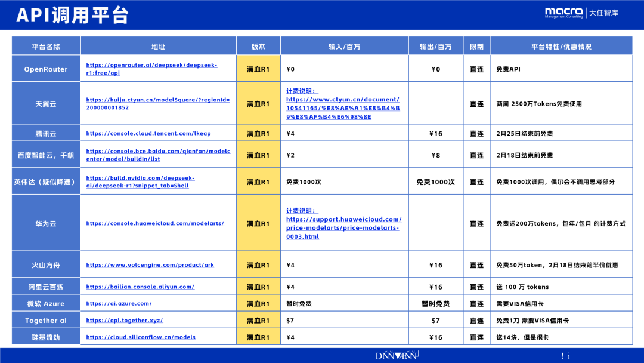Image resolution: width=644 pixels, height=363 pixels.
Task: Click the 直连 cell in the 天翼云 row
Action: pyautogui.click(x=477, y=104)
